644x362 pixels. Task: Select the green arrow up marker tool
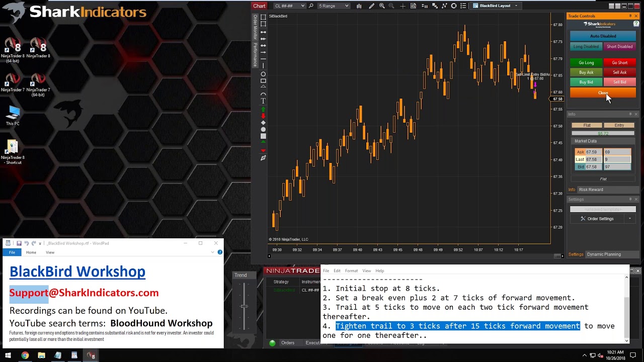(263, 109)
